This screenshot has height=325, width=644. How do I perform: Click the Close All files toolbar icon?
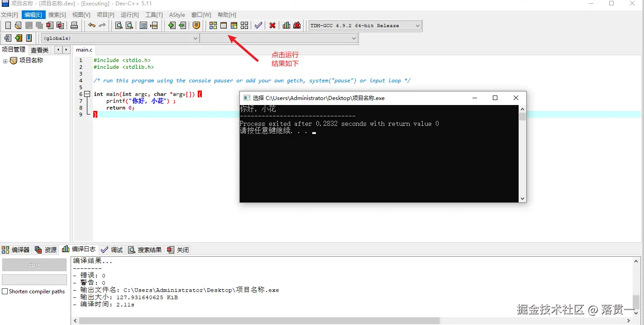coord(60,25)
